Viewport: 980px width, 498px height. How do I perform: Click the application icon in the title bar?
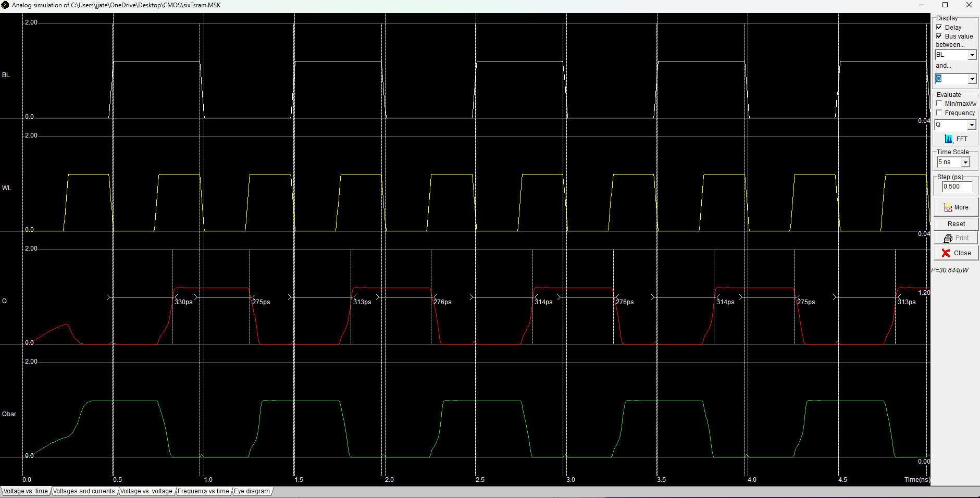(x=5, y=5)
